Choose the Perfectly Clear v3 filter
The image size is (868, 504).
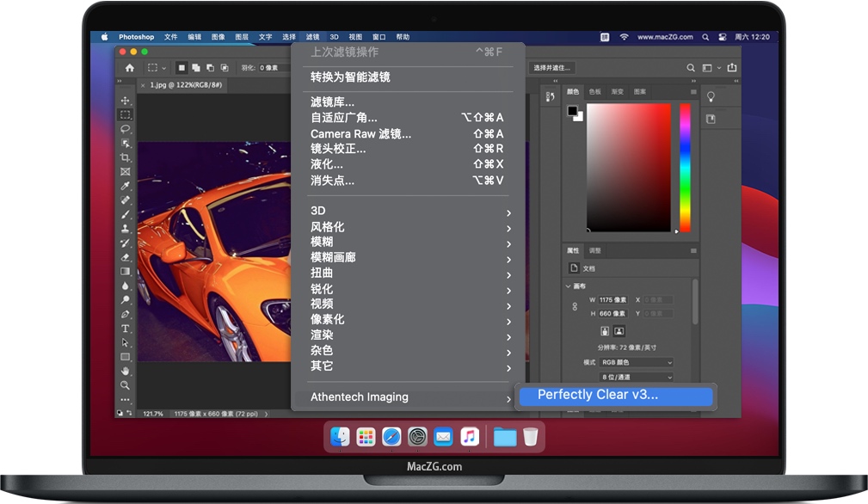tap(616, 395)
